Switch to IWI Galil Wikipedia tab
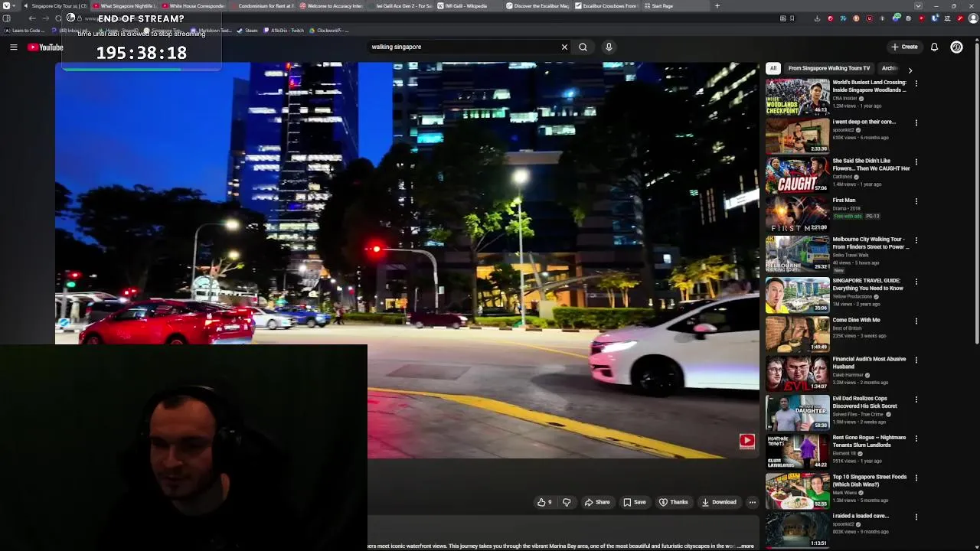 469,6
